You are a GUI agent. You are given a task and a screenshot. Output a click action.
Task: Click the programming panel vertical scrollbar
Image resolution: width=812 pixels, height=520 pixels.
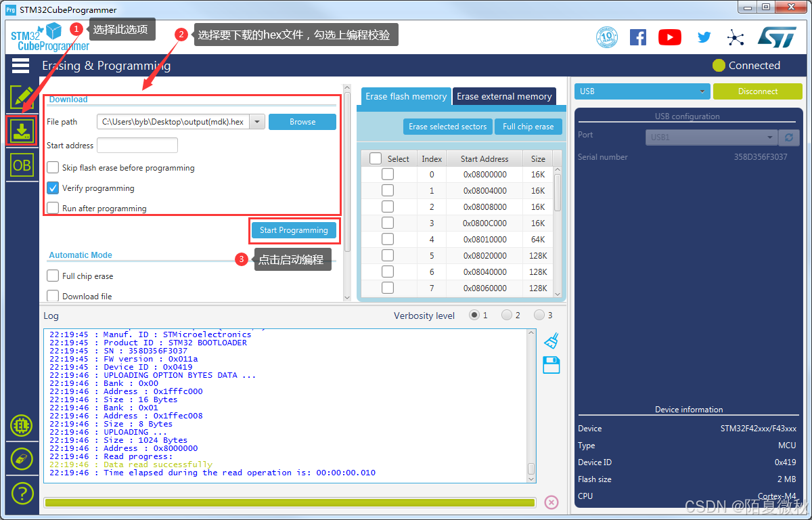[x=347, y=192]
